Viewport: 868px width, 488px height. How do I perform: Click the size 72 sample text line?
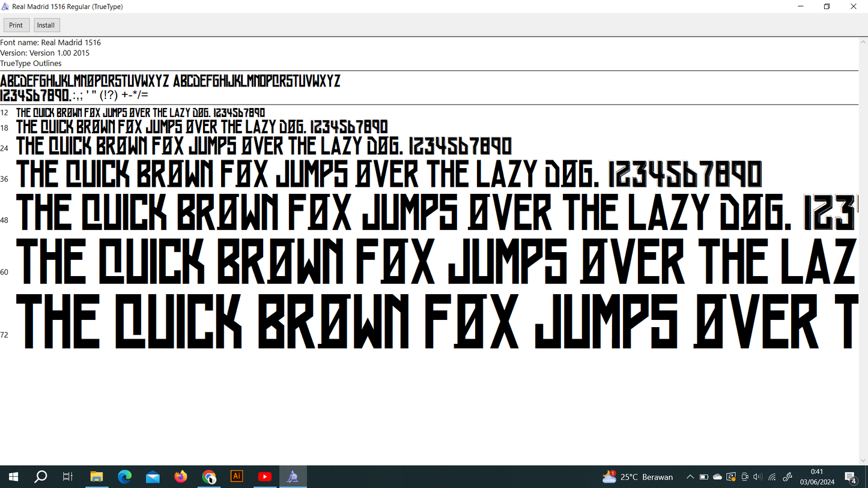point(437,321)
